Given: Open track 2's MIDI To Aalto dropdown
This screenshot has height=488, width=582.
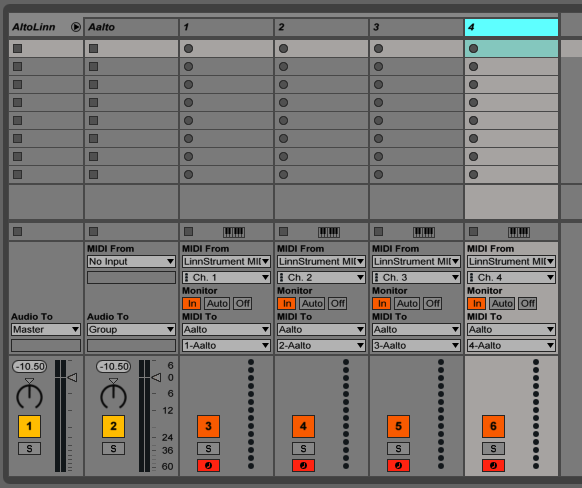Looking at the screenshot, I should (x=321, y=330).
